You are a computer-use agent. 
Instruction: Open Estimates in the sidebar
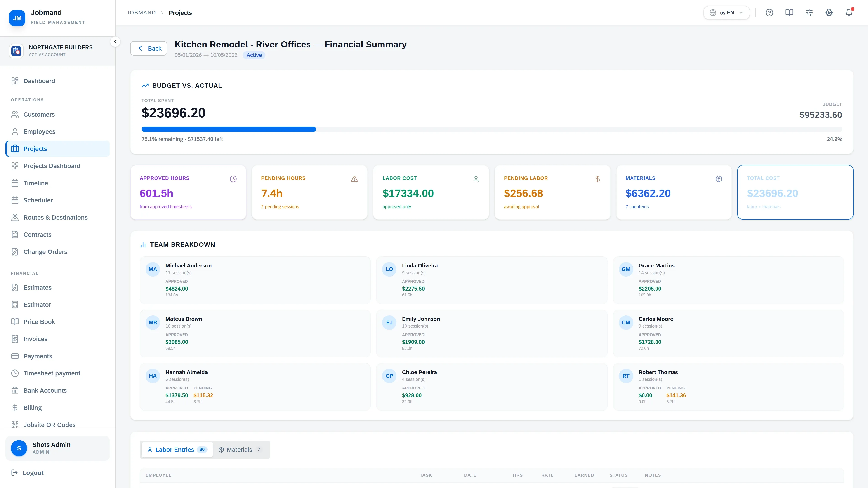point(58,287)
